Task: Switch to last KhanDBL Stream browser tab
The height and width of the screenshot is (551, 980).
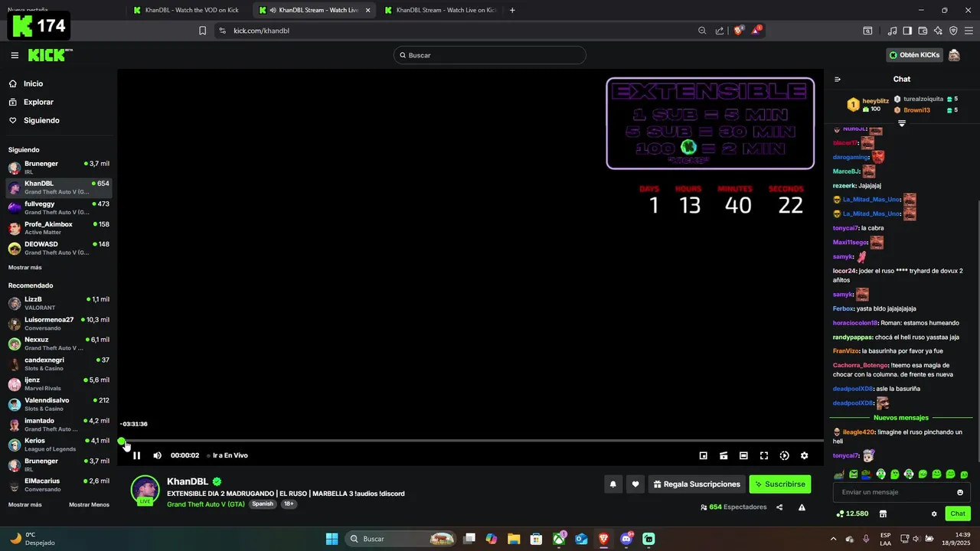Action: [x=440, y=10]
